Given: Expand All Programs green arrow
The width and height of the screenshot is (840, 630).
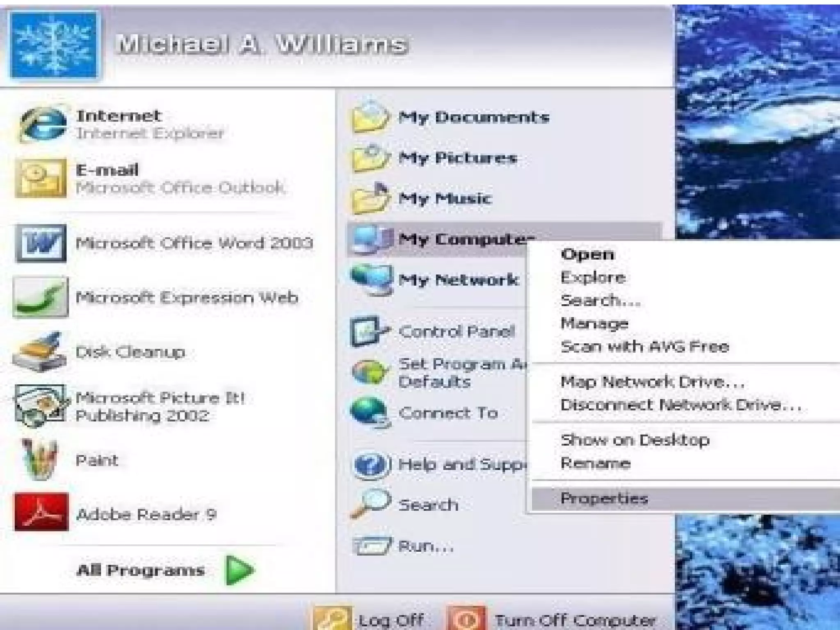Looking at the screenshot, I should (240, 570).
